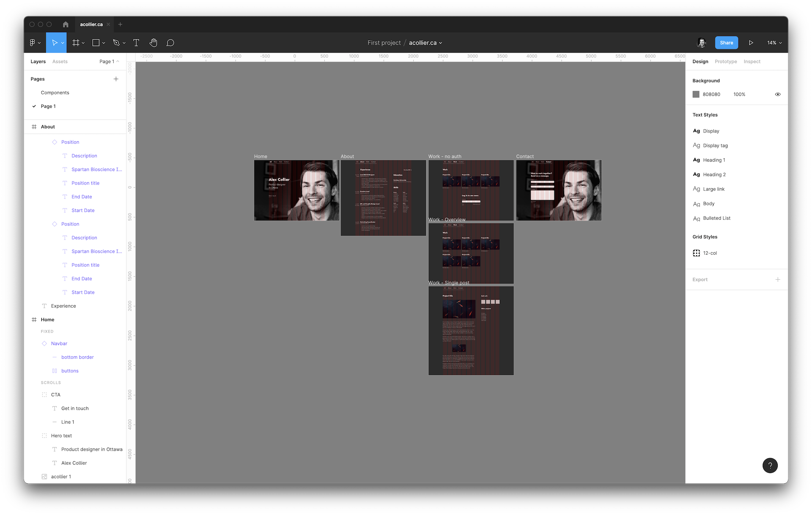Switch to the Prototype tab

(725, 61)
